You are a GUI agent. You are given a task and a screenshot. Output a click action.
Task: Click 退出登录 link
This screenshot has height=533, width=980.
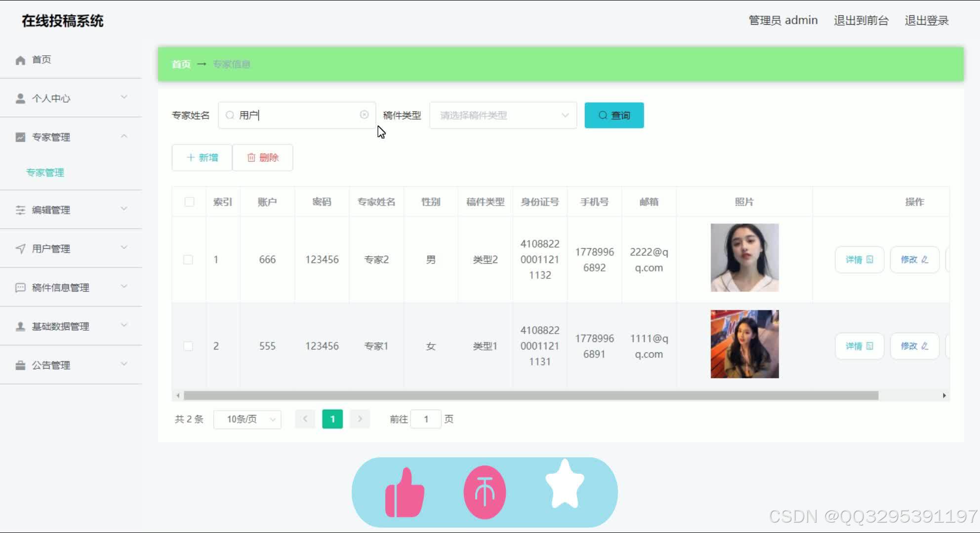pos(927,21)
